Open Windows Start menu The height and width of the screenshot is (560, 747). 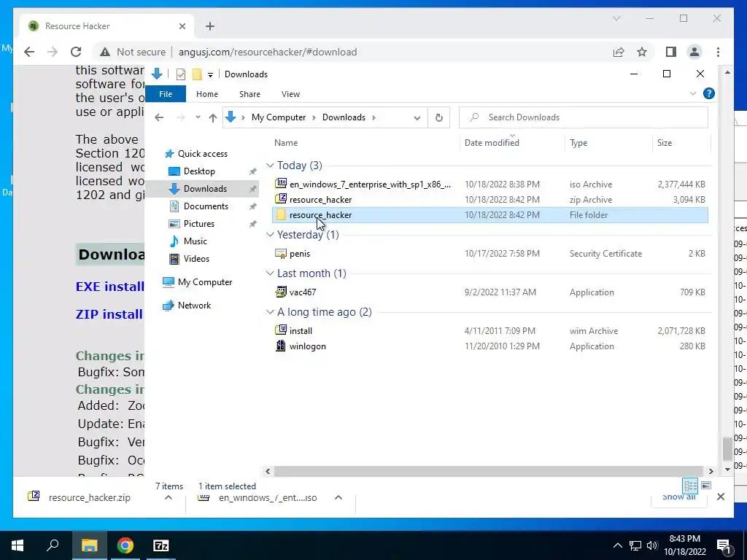point(18,545)
